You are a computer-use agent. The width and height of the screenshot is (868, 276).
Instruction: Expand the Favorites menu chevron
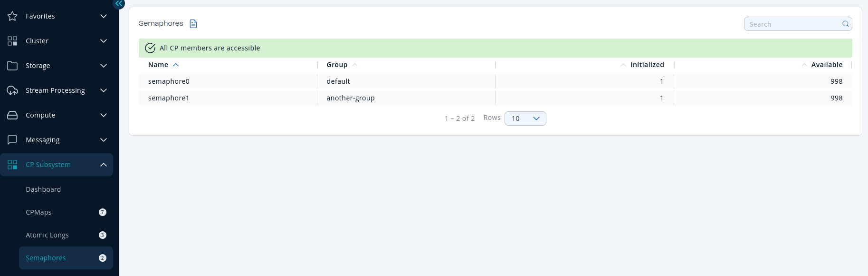(x=104, y=16)
